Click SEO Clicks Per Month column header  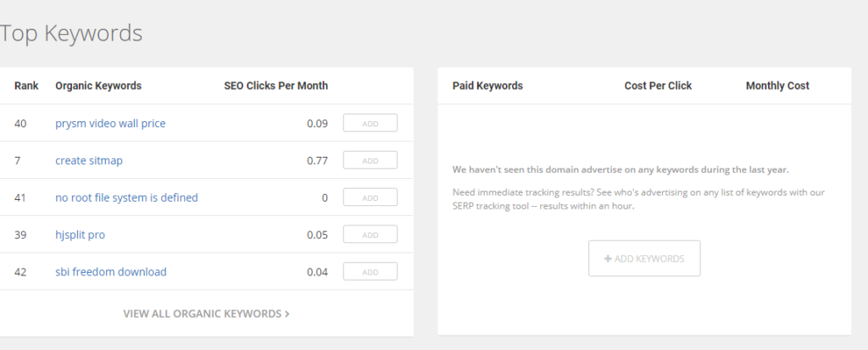click(275, 86)
